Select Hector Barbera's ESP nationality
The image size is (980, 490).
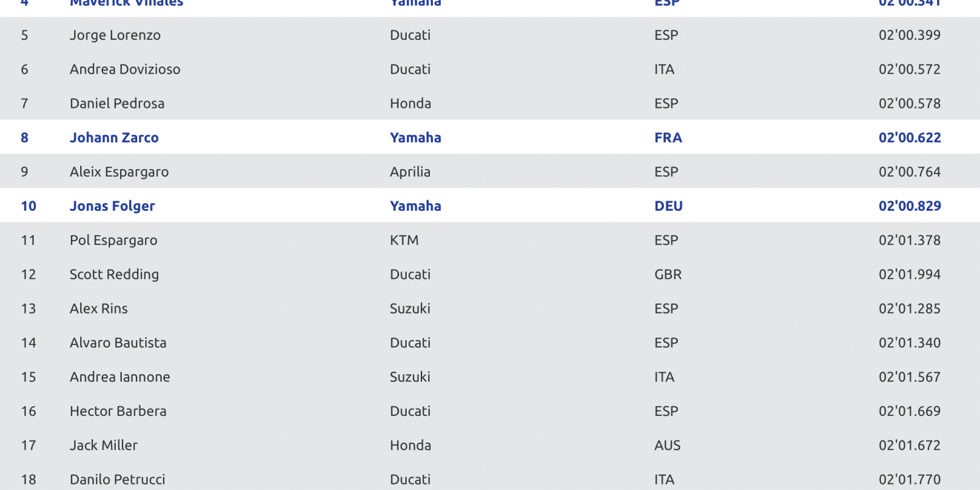tap(666, 412)
